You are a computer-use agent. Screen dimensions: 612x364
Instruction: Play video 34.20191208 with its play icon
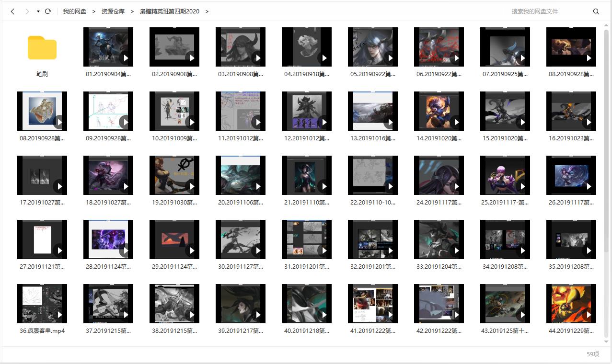coord(522,250)
